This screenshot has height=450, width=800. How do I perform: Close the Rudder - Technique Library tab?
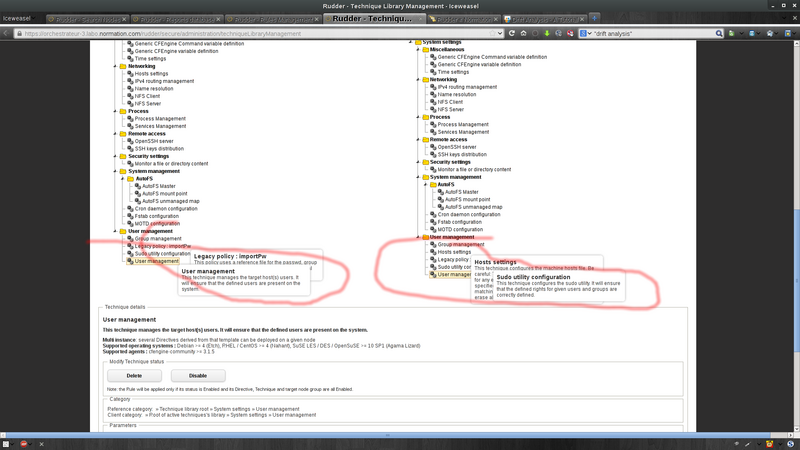click(x=420, y=18)
